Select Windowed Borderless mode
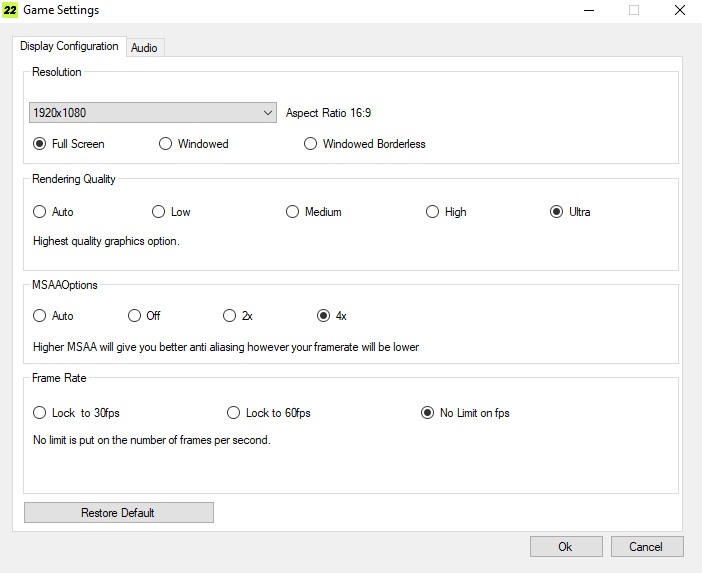702x573 pixels. click(x=311, y=144)
